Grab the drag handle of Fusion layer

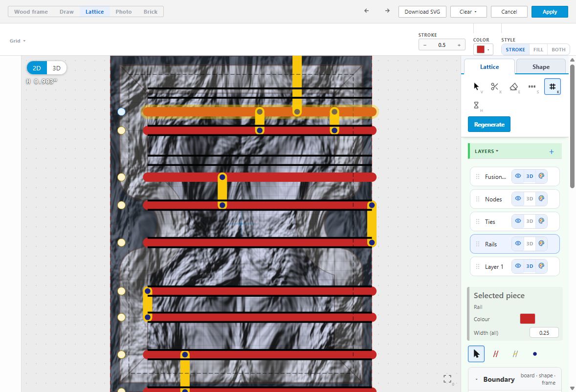[478, 176]
